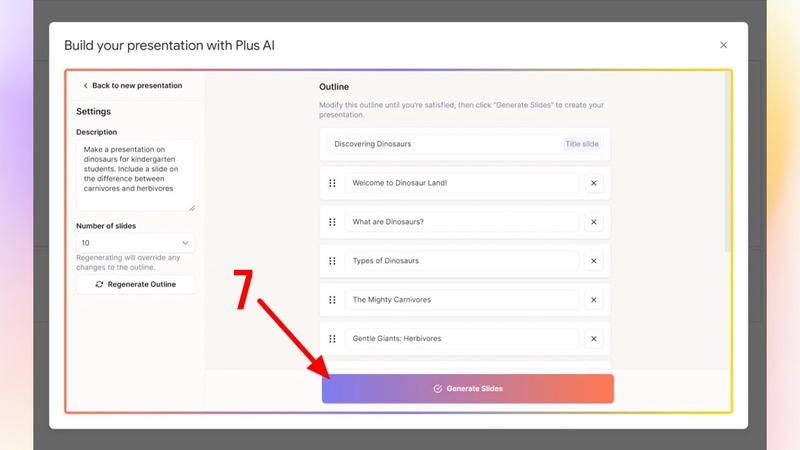This screenshot has width=800, height=450.
Task: Close the Plus AI dialog
Action: click(723, 45)
